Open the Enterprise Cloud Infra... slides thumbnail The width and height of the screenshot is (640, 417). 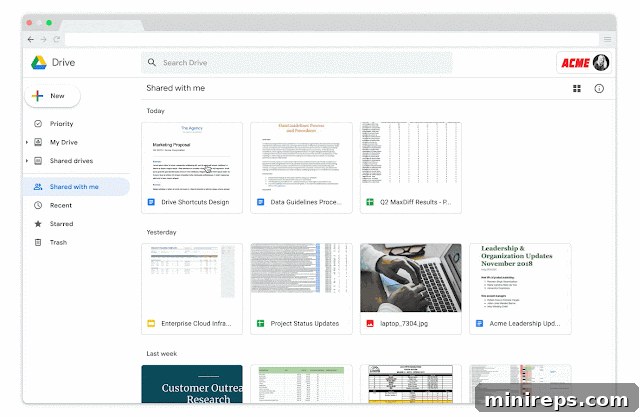[x=192, y=278]
